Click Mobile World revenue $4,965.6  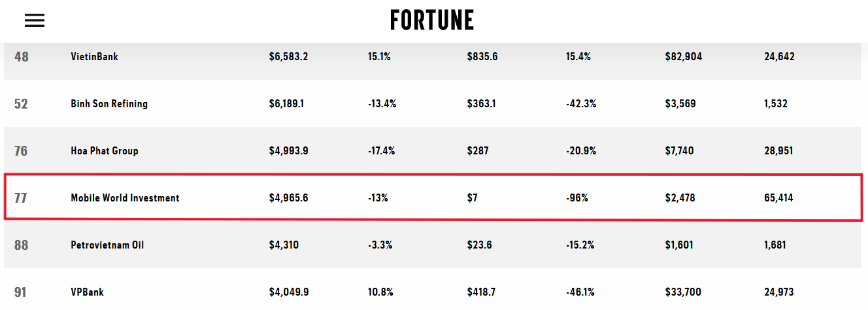click(x=288, y=198)
